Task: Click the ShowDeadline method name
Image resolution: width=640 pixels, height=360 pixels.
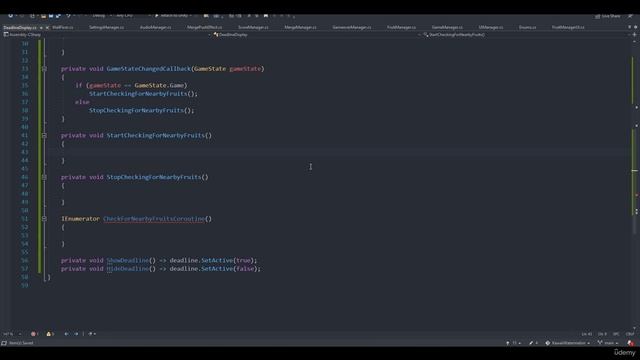Action: pos(128,260)
